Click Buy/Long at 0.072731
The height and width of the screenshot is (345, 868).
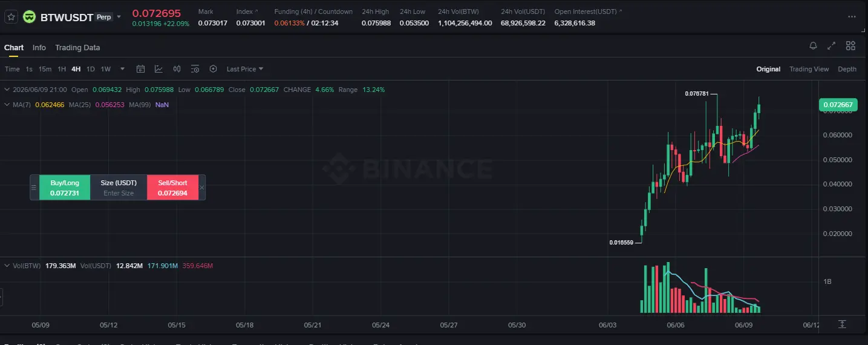65,188
